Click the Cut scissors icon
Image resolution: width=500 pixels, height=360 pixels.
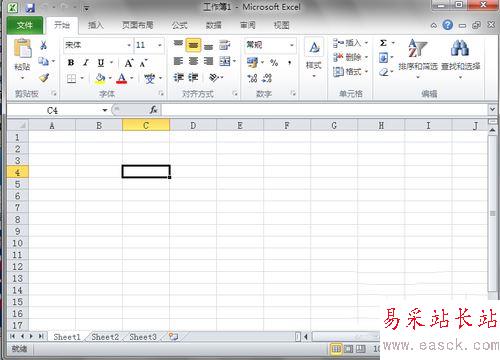click(43, 45)
